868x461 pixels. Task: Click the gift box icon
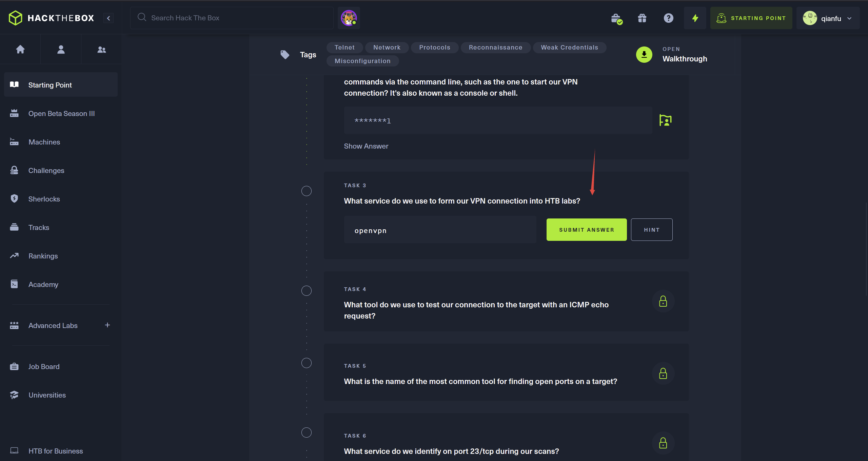pyautogui.click(x=642, y=18)
